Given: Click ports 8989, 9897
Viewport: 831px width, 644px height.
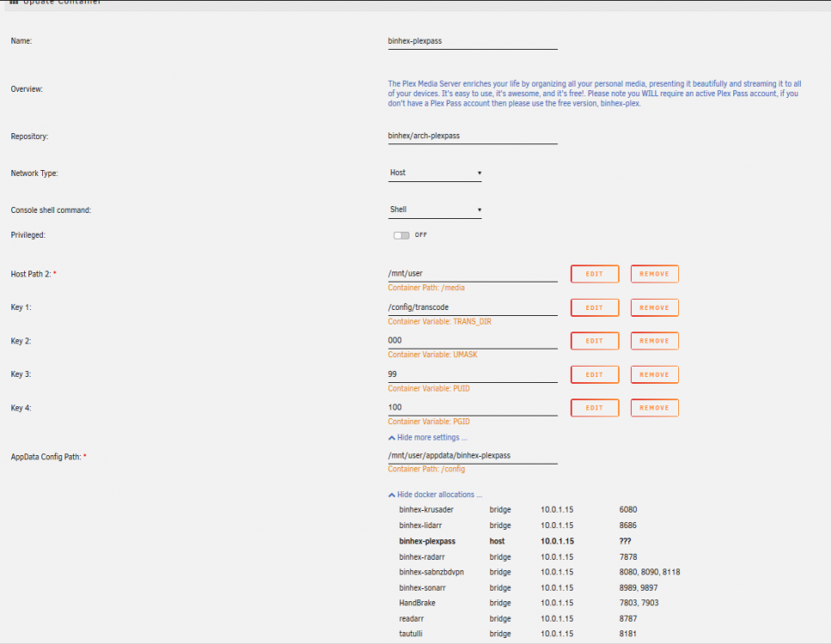Looking at the screenshot, I should point(639,588).
